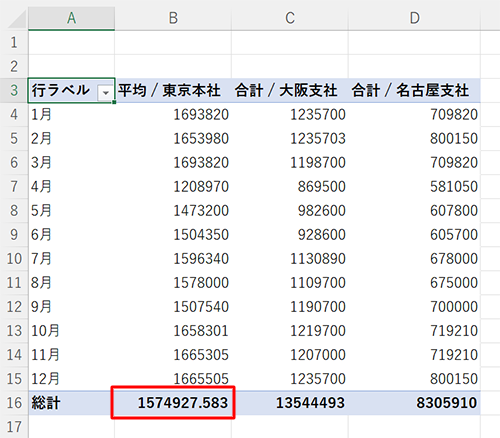Select column B header

coord(173,18)
